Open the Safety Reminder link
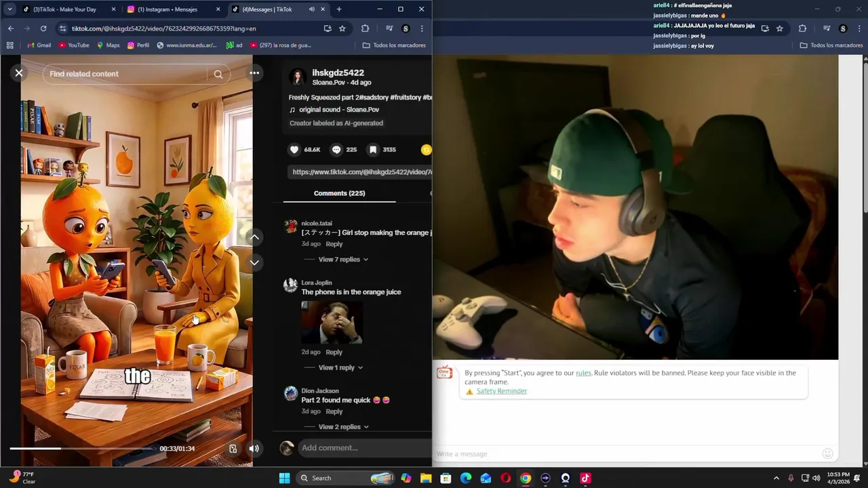868x488 pixels. click(501, 391)
